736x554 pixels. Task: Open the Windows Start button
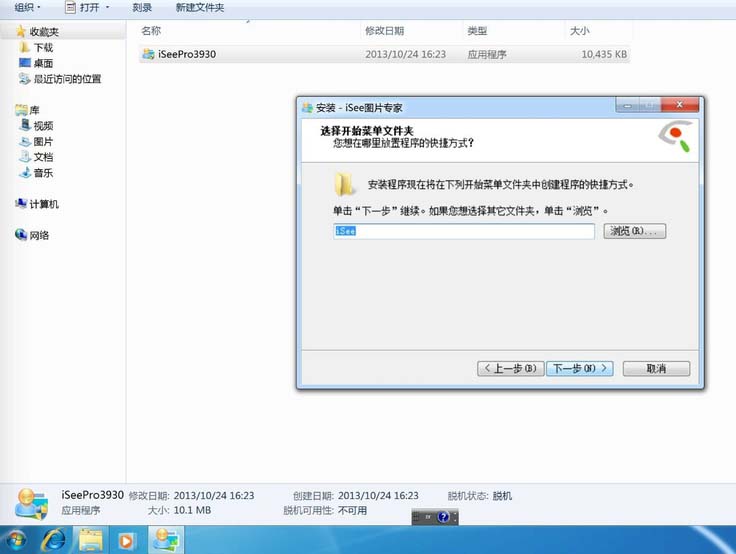pyautogui.click(x=15, y=540)
